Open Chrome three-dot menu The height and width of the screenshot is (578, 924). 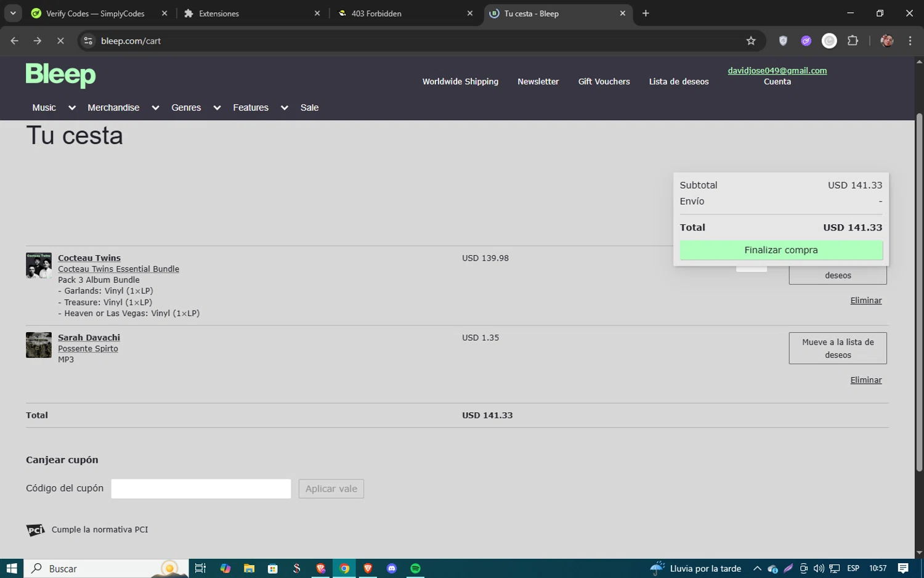coord(910,41)
